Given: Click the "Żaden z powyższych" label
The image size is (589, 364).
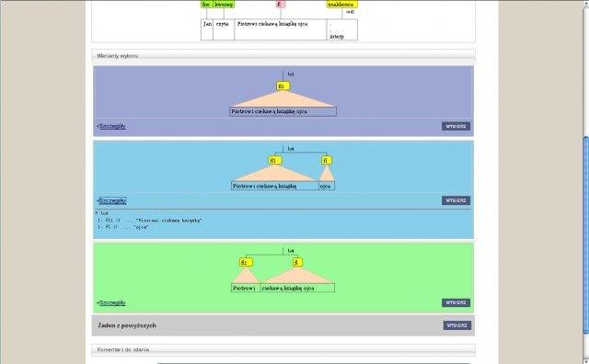Looking at the screenshot, I should pos(127,325).
